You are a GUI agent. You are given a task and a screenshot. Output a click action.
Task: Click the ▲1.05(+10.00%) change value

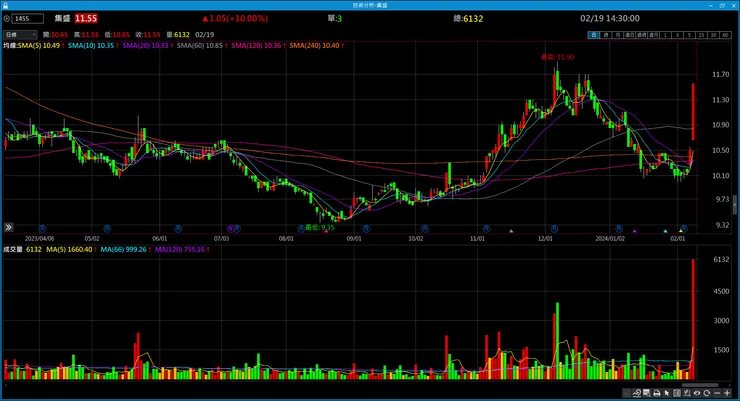point(235,19)
